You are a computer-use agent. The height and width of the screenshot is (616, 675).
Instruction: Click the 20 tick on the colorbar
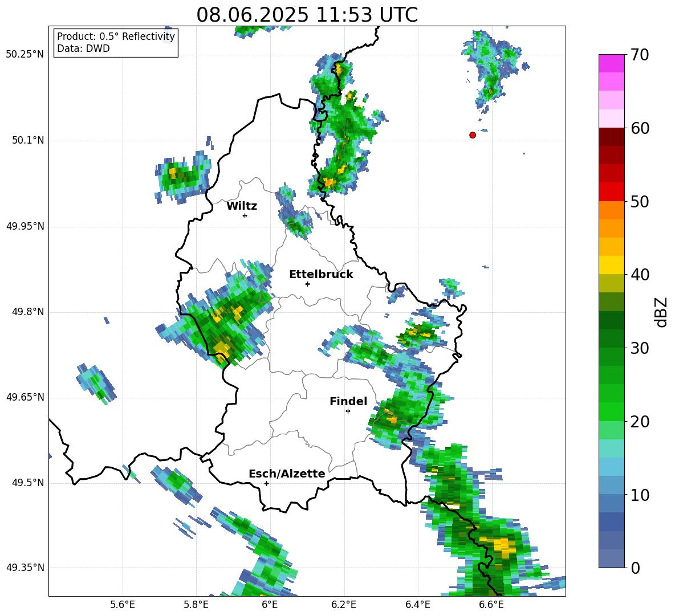tap(640, 421)
